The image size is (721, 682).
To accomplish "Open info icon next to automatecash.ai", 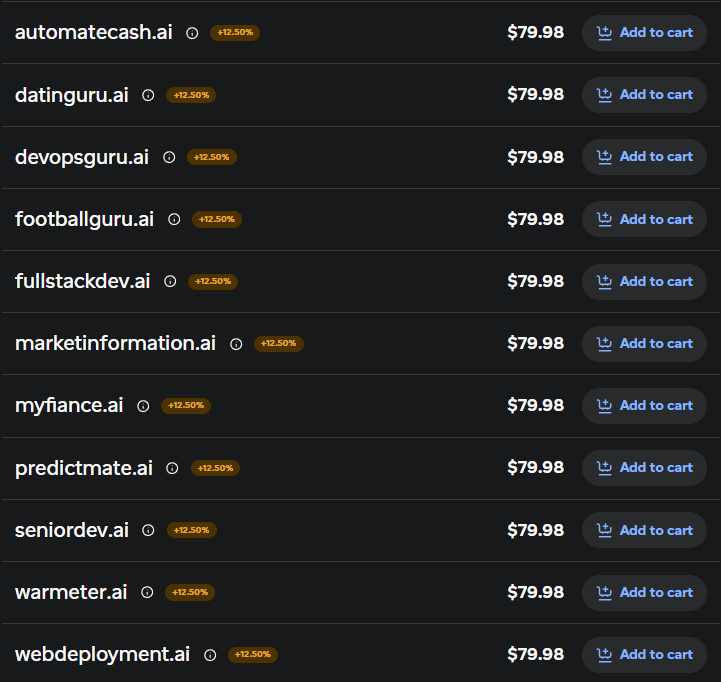I will coord(192,33).
